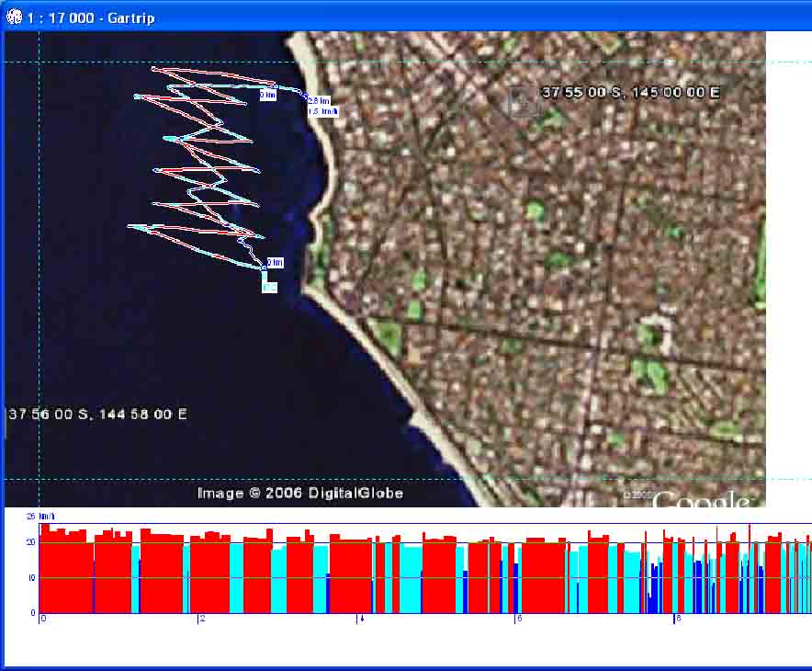Screen dimensions: 812x671
Task: Click the cyan waypoint label below lower track end
Action: (x=269, y=287)
